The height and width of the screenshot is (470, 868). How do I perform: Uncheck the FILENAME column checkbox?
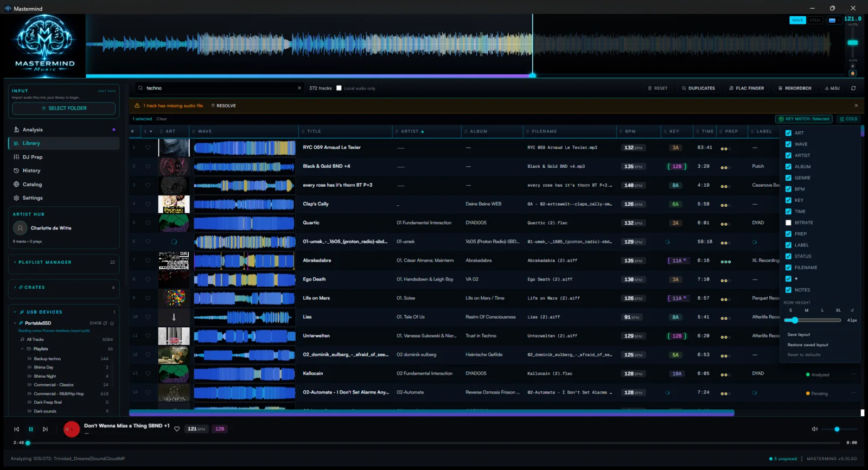788,268
